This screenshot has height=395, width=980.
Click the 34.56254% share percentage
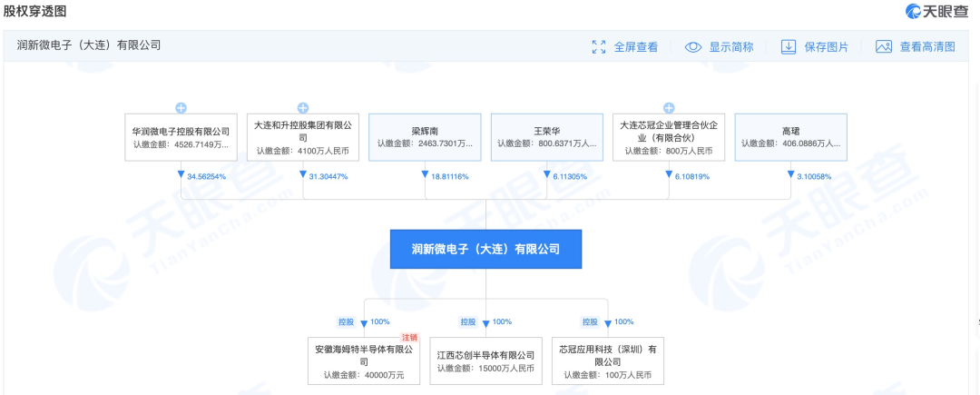tap(206, 176)
